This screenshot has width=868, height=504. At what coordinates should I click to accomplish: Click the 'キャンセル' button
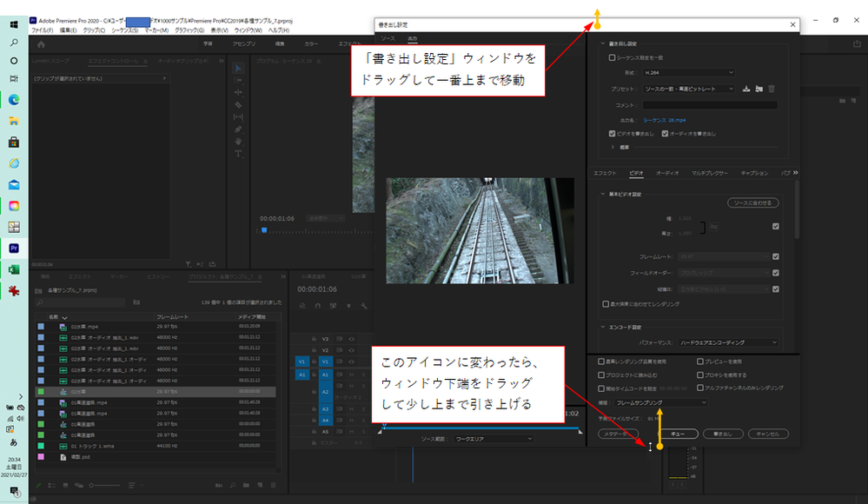point(768,434)
